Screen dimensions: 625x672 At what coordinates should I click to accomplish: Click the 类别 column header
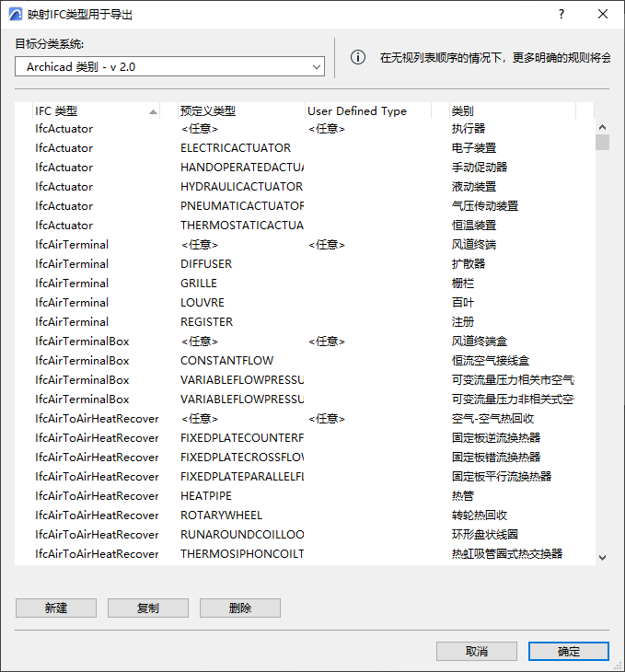tap(512, 111)
